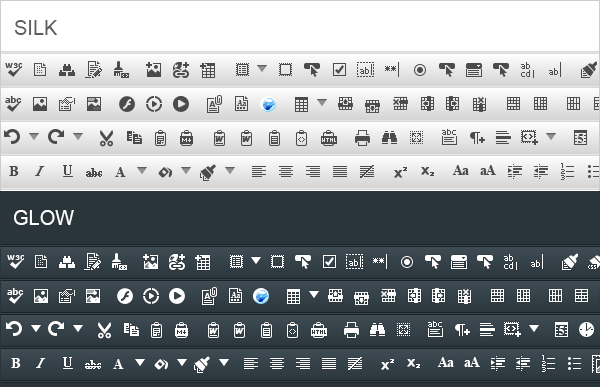Click the new document icon in Glow toolbar
Image resolution: width=600 pixels, height=387 pixels.
tap(41, 261)
